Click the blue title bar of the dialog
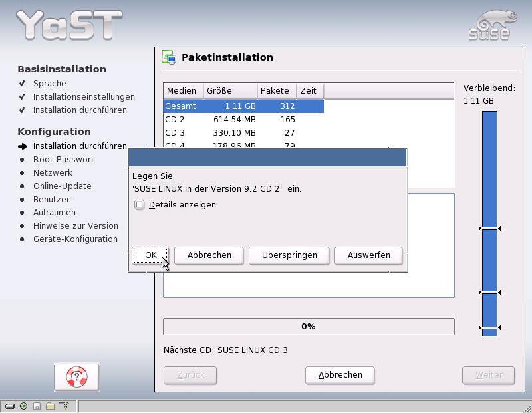The width and height of the screenshot is (532, 413). (268, 158)
